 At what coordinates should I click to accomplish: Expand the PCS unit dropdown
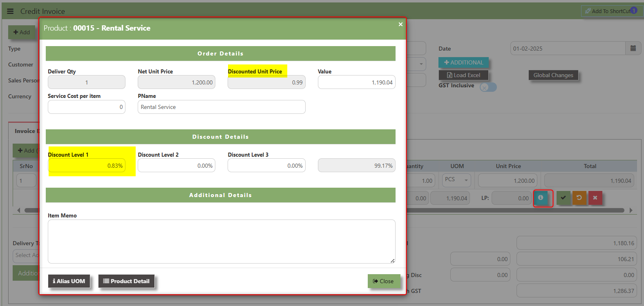pos(456,180)
